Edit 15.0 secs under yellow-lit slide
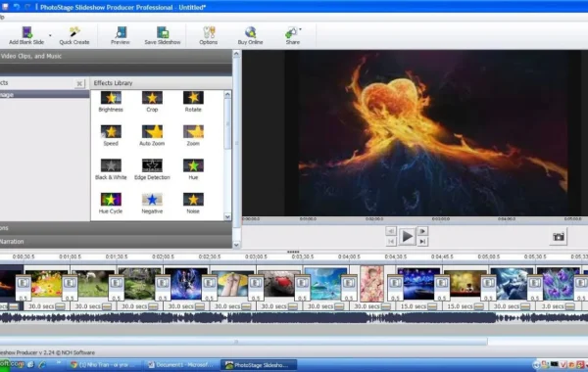The height and width of the screenshot is (372, 588). [x=460, y=306]
